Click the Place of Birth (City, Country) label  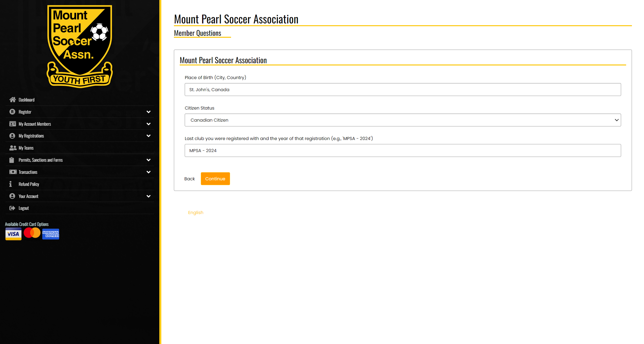(215, 78)
